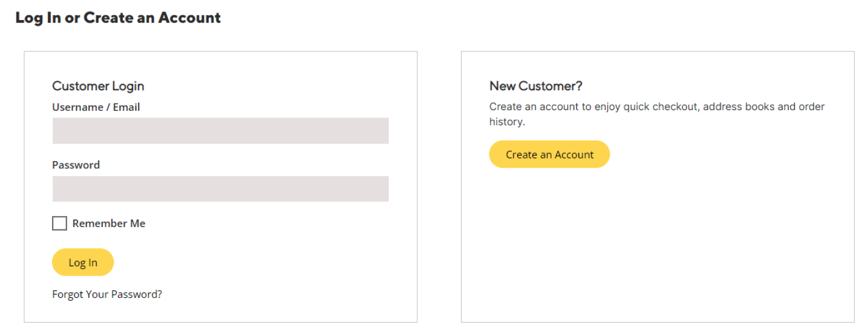Focus the Password input field
The image size is (868, 333).
click(220, 189)
